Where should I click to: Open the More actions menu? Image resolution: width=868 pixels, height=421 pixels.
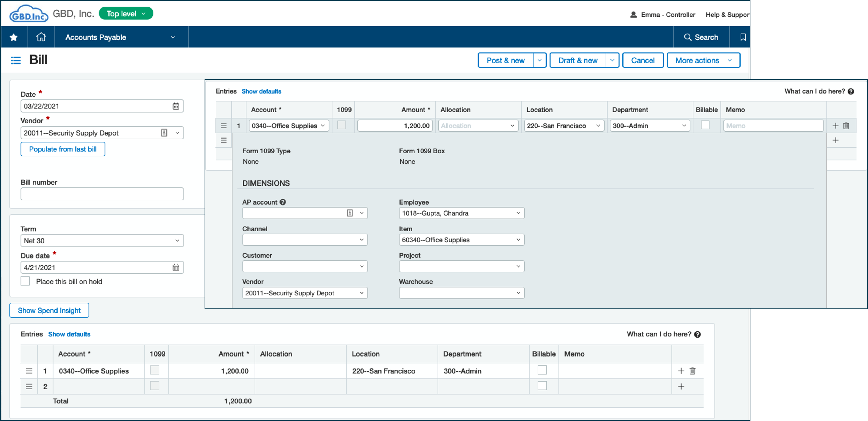click(703, 60)
